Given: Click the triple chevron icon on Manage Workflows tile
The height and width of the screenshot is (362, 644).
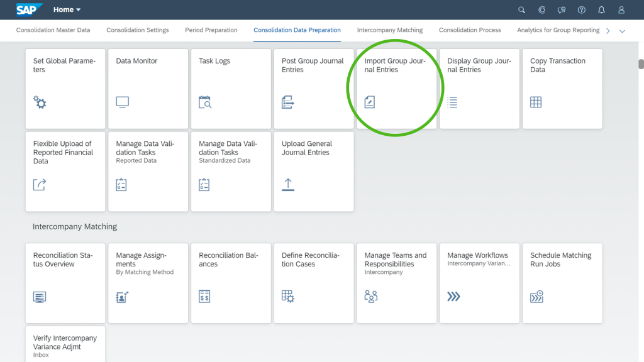Looking at the screenshot, I should [x=454, y=297].
